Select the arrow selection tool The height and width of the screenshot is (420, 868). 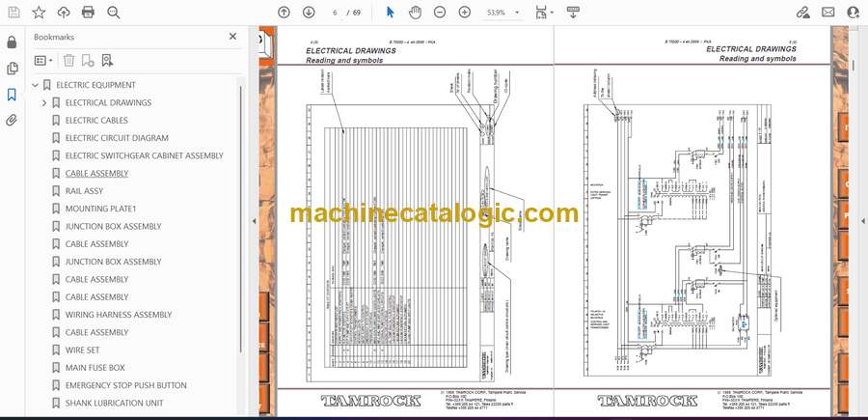click(x=391, y=13)
